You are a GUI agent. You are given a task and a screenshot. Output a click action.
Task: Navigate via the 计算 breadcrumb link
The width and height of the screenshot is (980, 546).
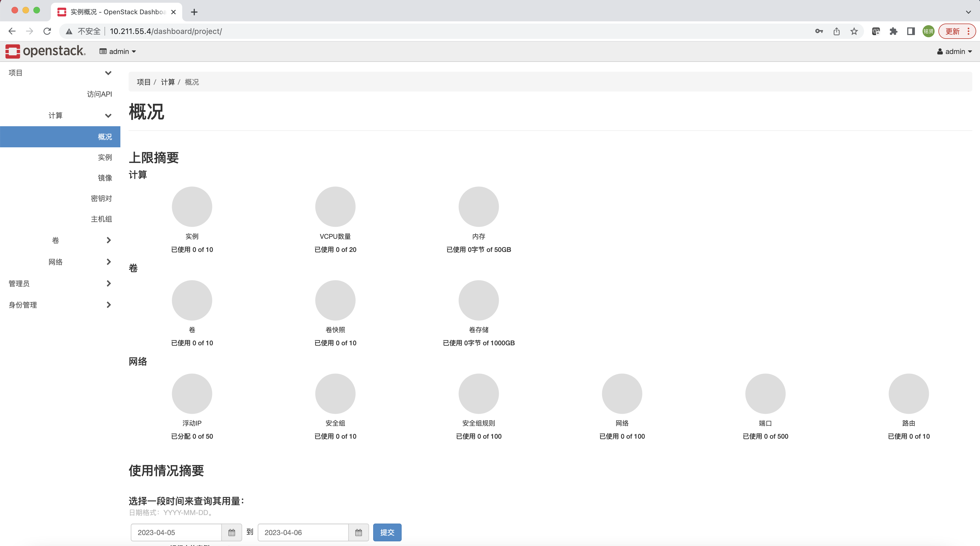(x=167, y=82)
